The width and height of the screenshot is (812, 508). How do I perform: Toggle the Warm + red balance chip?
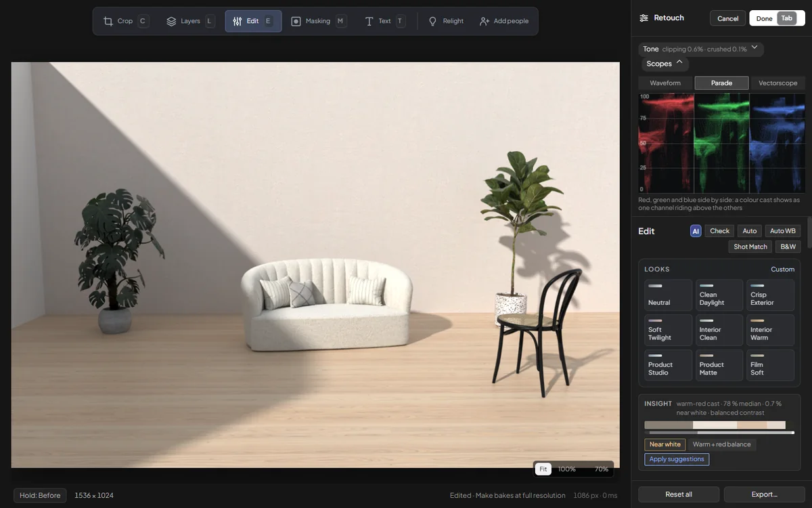721,444
